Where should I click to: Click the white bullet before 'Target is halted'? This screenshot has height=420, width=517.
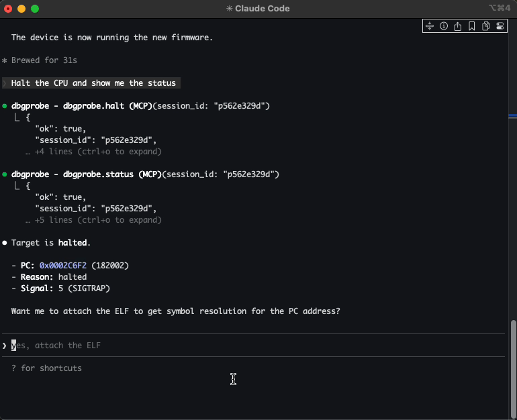(5, 243)
